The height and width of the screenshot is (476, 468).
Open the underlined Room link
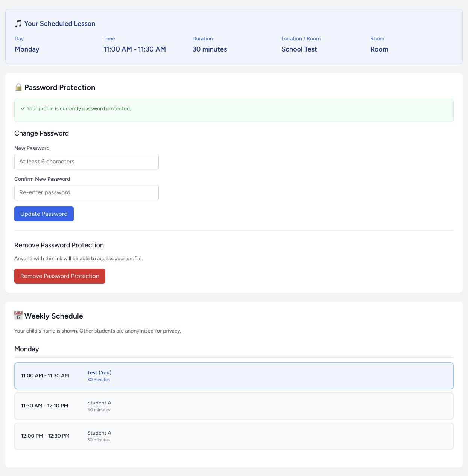379,49
